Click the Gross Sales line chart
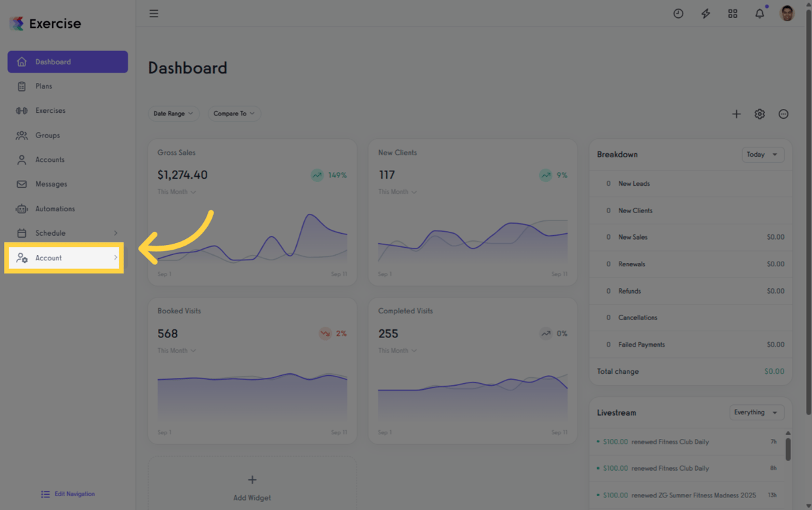 [x=252, y=238]
